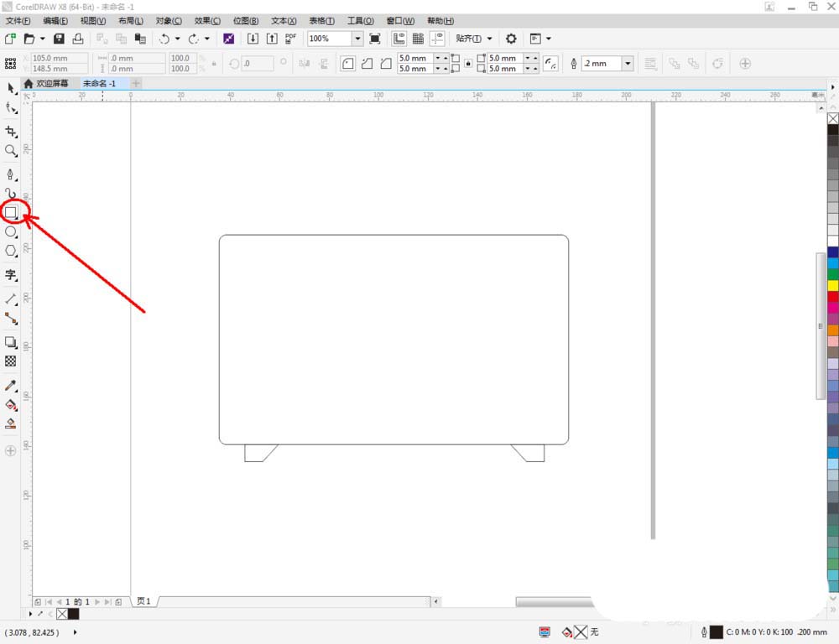The width and height of the screenshot is (839, 644).
Task: Select the Pick tool arrow
Action: click(11, 88)
